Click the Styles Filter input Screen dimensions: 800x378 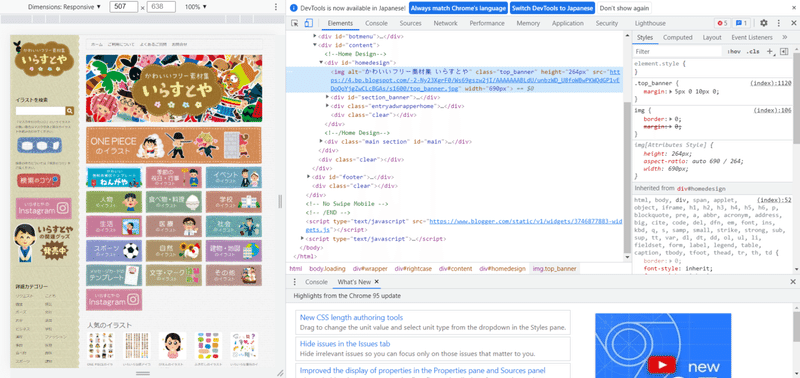tap(678, 52)
